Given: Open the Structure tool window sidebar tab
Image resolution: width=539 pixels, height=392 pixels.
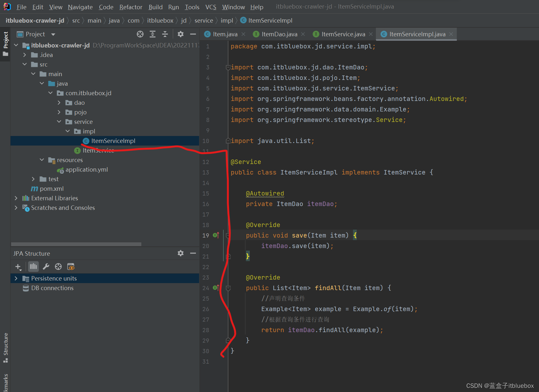Looking at the screenshot, I should 5,348.
